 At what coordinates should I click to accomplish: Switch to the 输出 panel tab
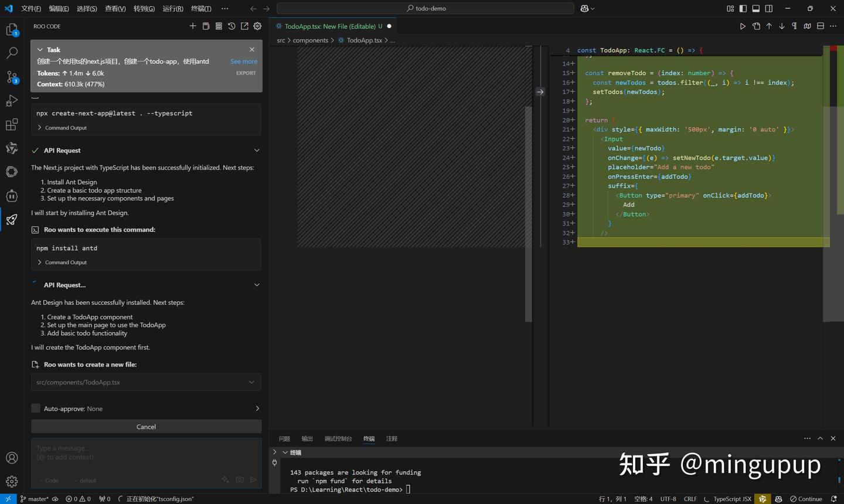click(x=307, y=438)
